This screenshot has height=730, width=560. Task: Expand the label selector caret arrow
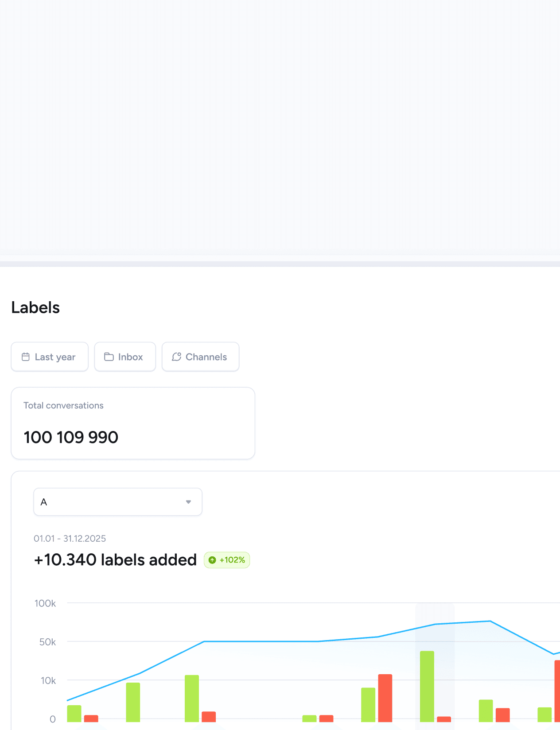[188, 502]
